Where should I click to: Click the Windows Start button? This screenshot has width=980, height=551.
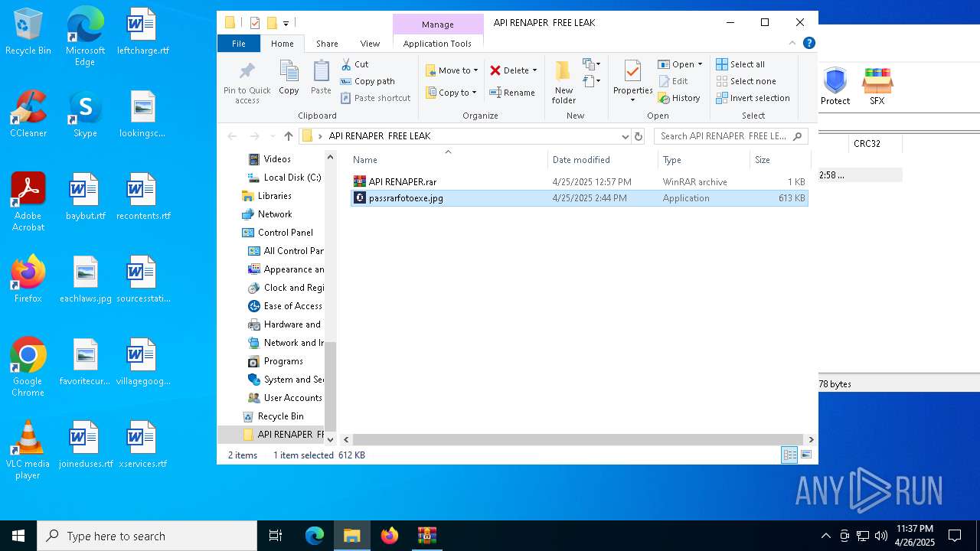click(x=18, y=536)
